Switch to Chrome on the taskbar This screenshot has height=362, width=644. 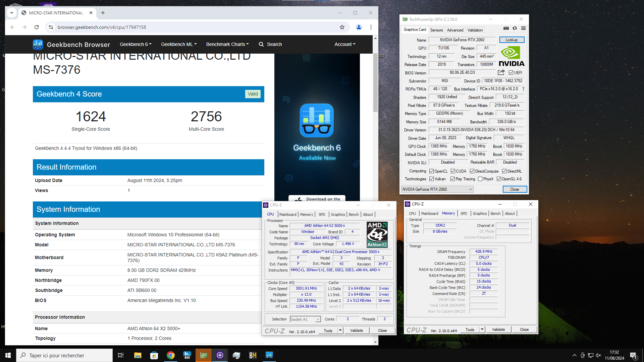[x=171, y=355]
